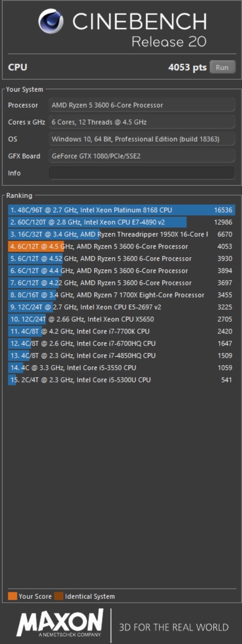
Task: Select the Processor name field
Action: tap(142, 105)
